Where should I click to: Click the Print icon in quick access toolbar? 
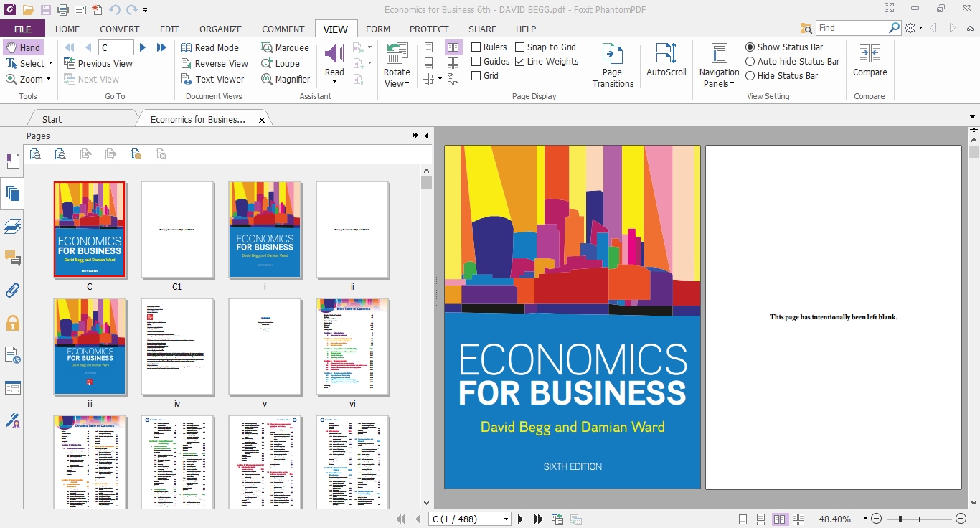tap(63, 10)
